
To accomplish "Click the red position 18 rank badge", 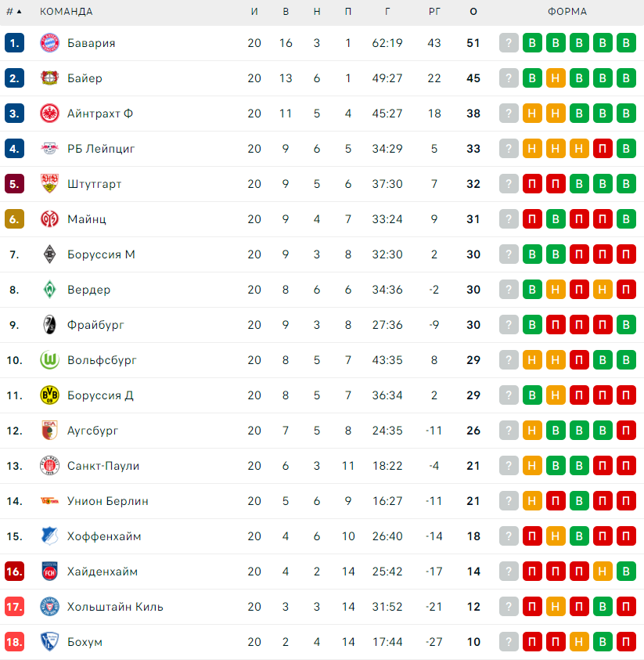I will tap(14, 642).
